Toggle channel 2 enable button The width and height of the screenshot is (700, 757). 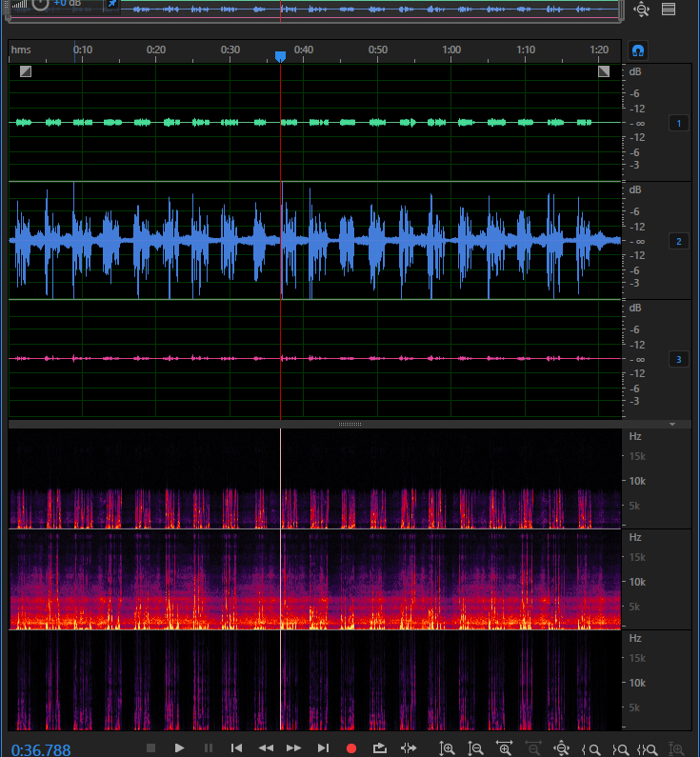tap(678, 242)
